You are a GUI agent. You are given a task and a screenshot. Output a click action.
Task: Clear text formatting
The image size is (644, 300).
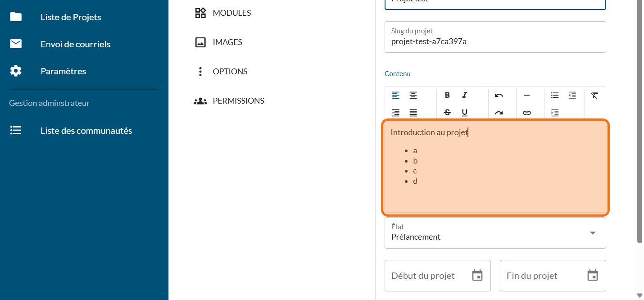pyautogui.click(x=594, y=95)
